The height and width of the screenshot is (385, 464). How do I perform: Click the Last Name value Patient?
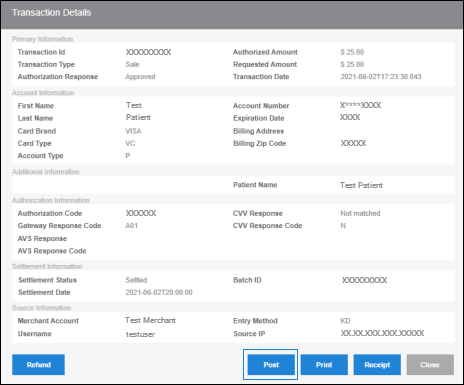pos(138,117)
